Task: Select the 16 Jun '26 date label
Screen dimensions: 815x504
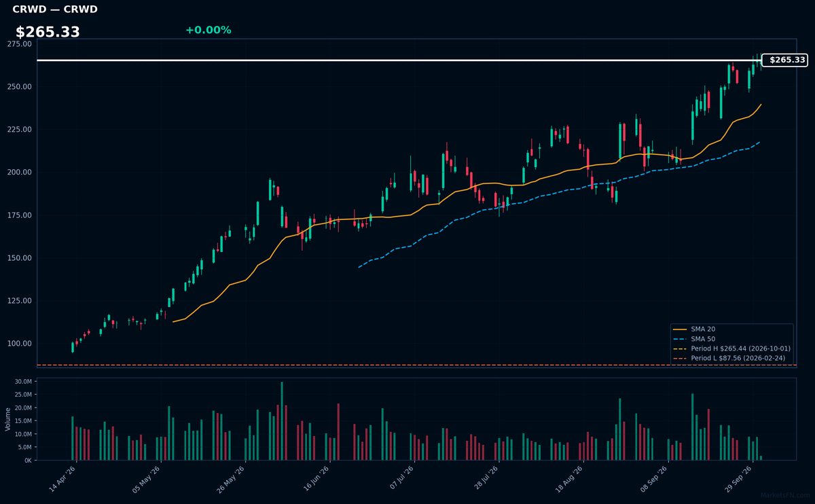Action: tap(316, 479)
